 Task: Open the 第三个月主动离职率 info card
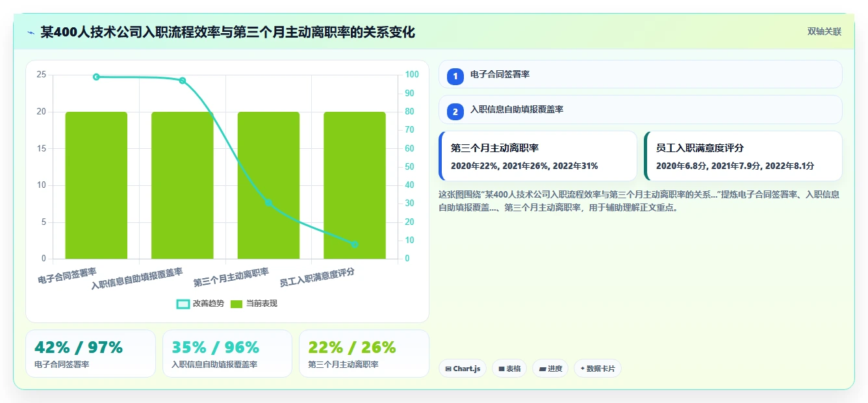click(538, 156)
